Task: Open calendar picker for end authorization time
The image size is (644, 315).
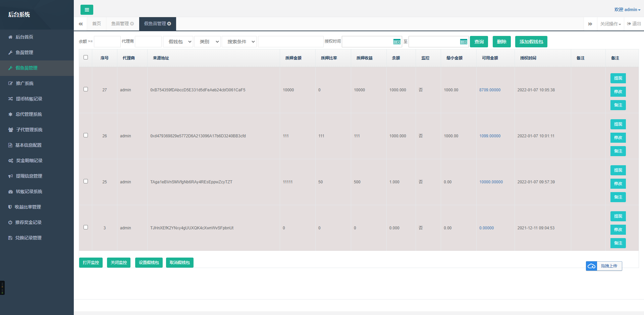Action: (x=464, y=42)
